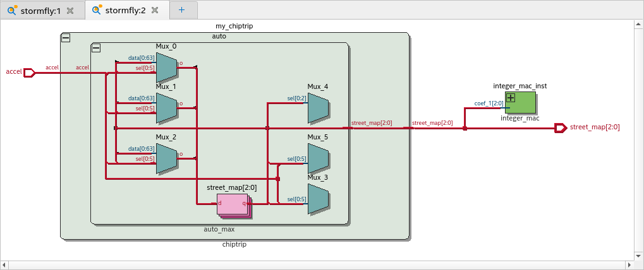Image resolution: width=644 pixels, height=270 pixels.
Task: Click the data[0:63] pin of Mux_2
Action: click(142, 149)
